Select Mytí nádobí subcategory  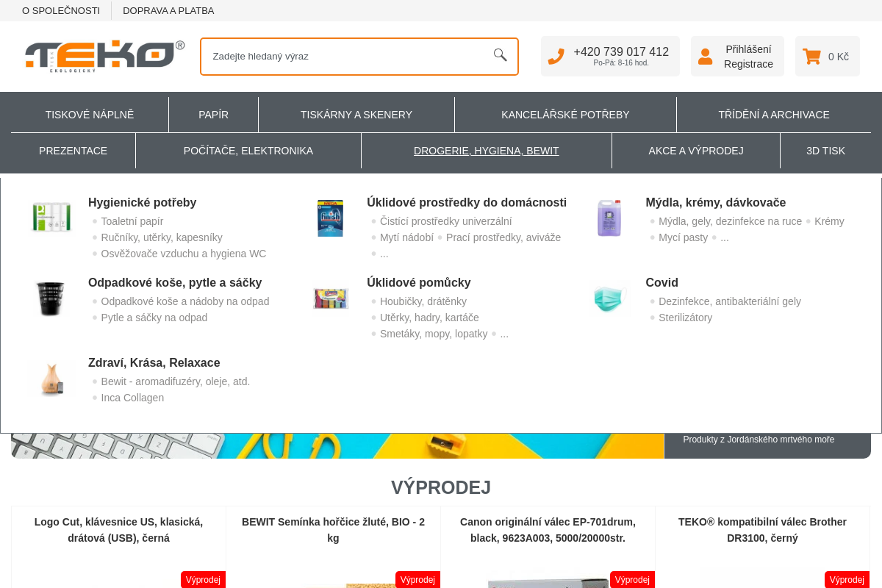click(x=406, y=237)
